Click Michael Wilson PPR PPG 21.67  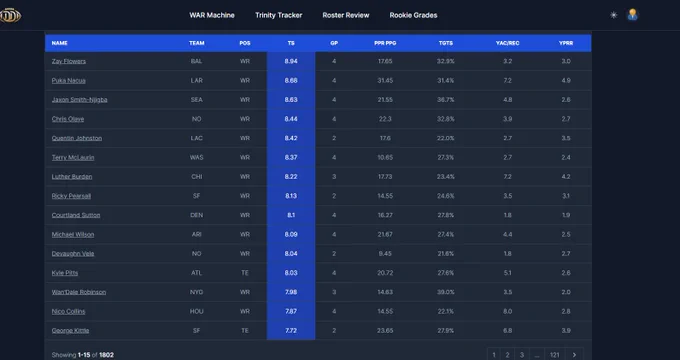tap(385, 234)
